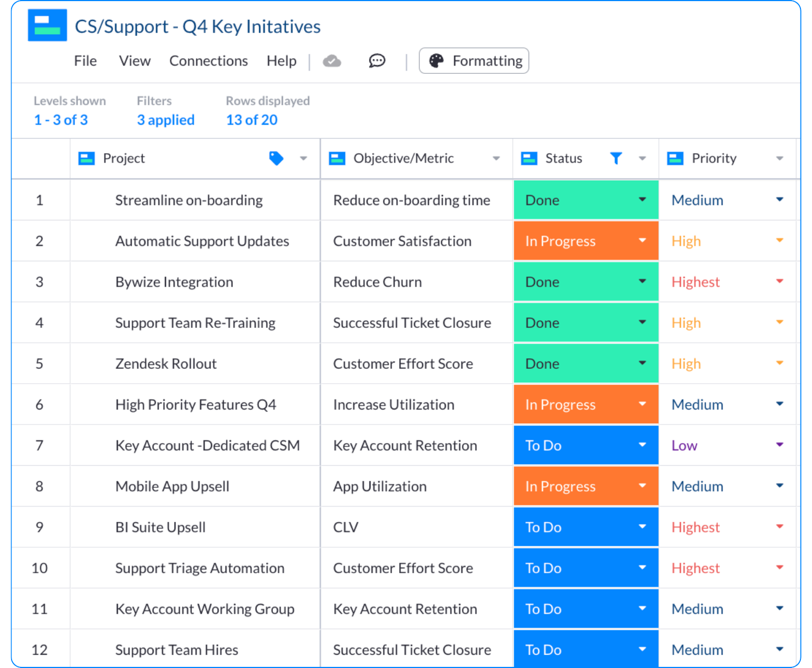Select row number 12
The image size is (812, 668).
40,650
